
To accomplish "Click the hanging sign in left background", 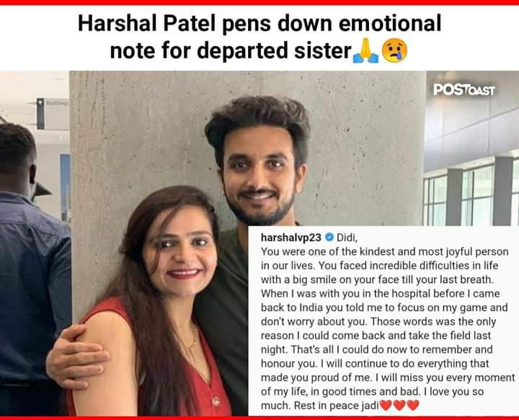I will tap(53, 113).
